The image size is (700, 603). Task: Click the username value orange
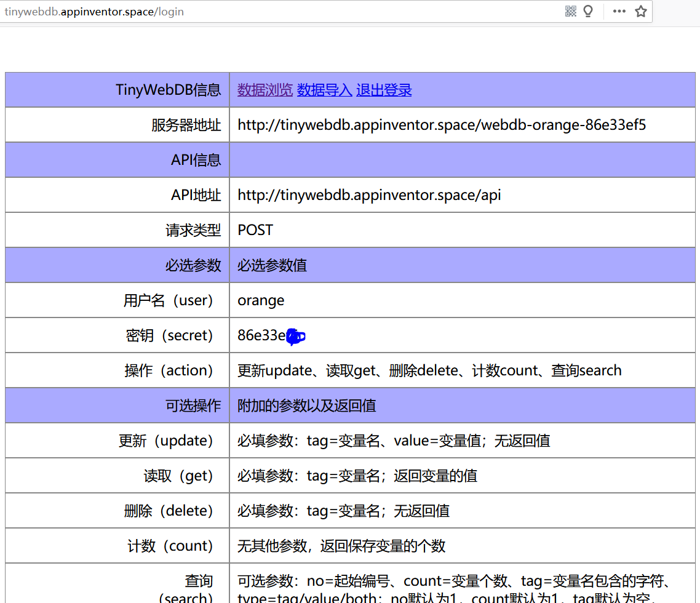tap(261, 301)
